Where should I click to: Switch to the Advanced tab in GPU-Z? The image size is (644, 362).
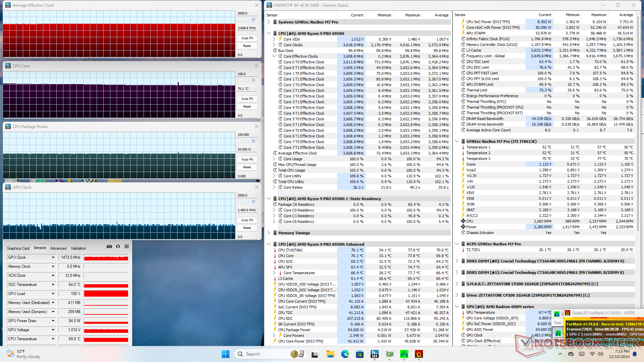point(58,248)
